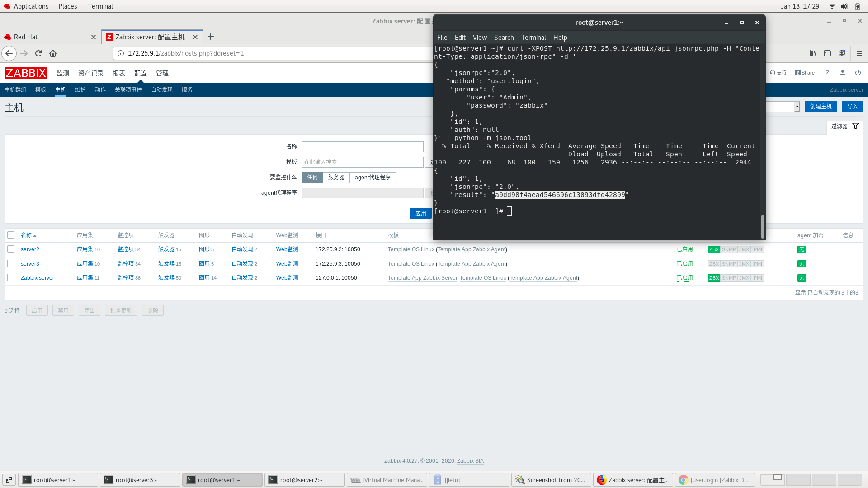
Task: Open the user profile icon in Zabbix header
Action: pyautogui.click(x=842, y=73)
